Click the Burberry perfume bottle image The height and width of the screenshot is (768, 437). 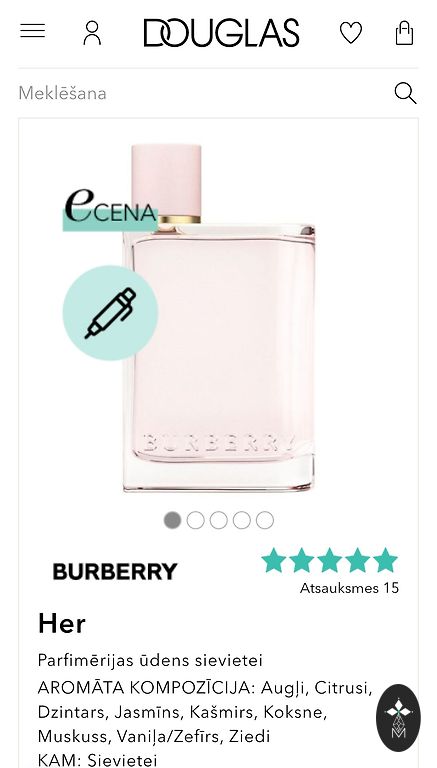point(218,317)
